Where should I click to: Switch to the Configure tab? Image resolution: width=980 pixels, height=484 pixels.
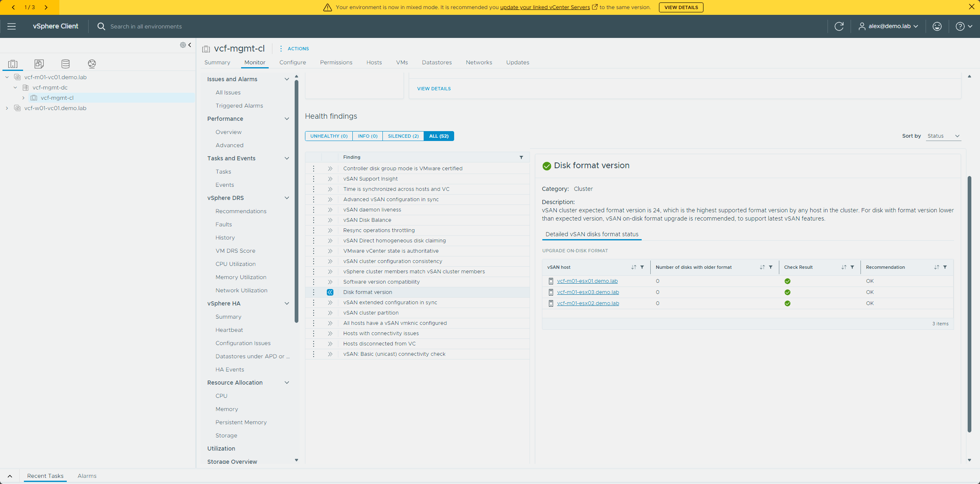[293, 63]
